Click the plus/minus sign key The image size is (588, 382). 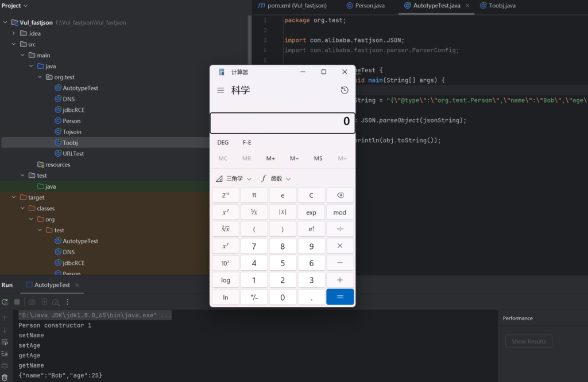coord(254,297)
